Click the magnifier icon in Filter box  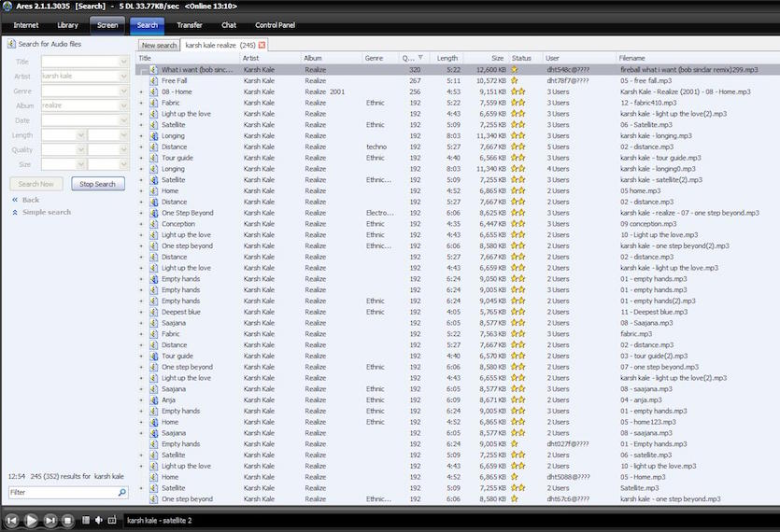pyautogui.click(x=121, y=492)
